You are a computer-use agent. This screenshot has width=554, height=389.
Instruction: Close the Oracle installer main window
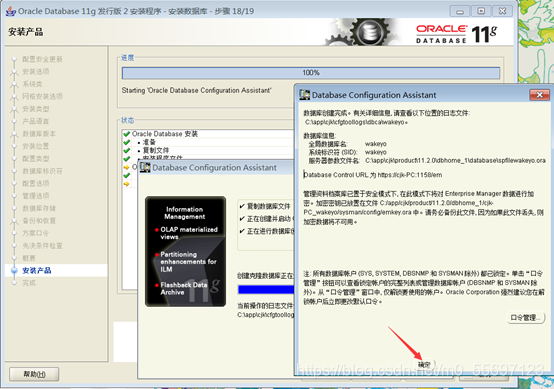(x=502, y=11)
